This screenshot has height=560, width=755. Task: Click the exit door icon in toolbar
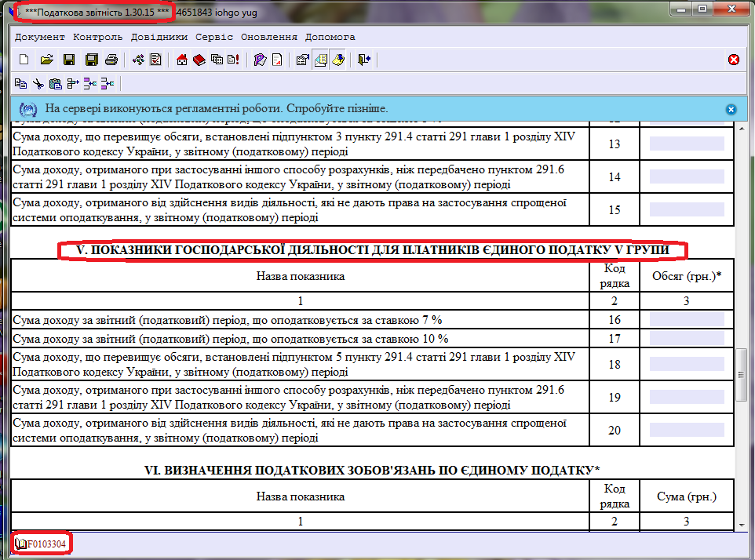[x=364, y=60]
